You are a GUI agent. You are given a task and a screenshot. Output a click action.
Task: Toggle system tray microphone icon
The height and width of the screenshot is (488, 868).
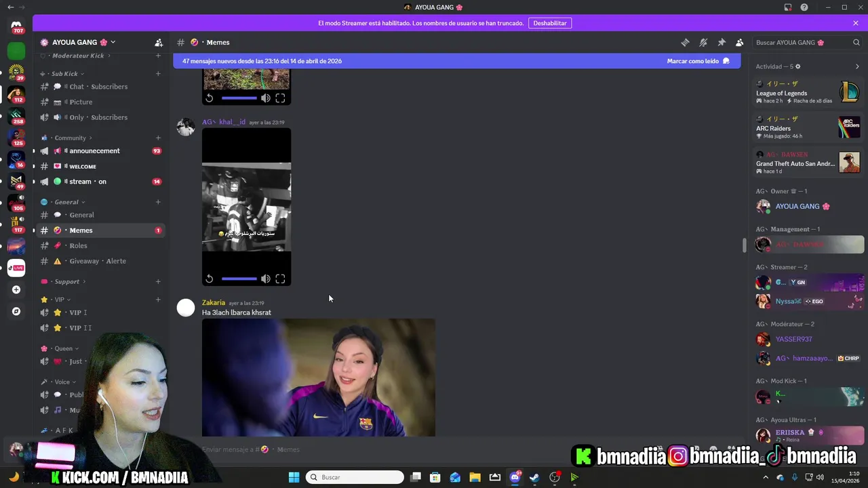pos(795,477)
